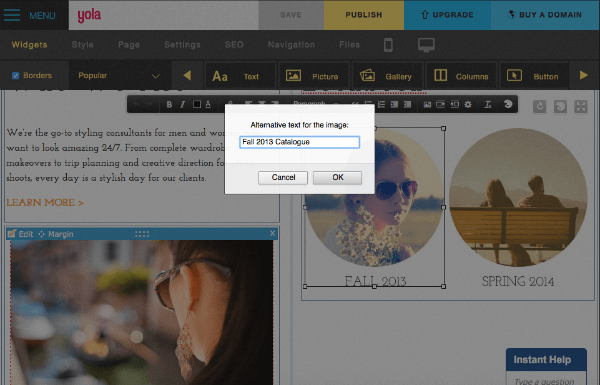Open the Settings tab
Screen dimensions: 600x385
(x=182, y=45)
